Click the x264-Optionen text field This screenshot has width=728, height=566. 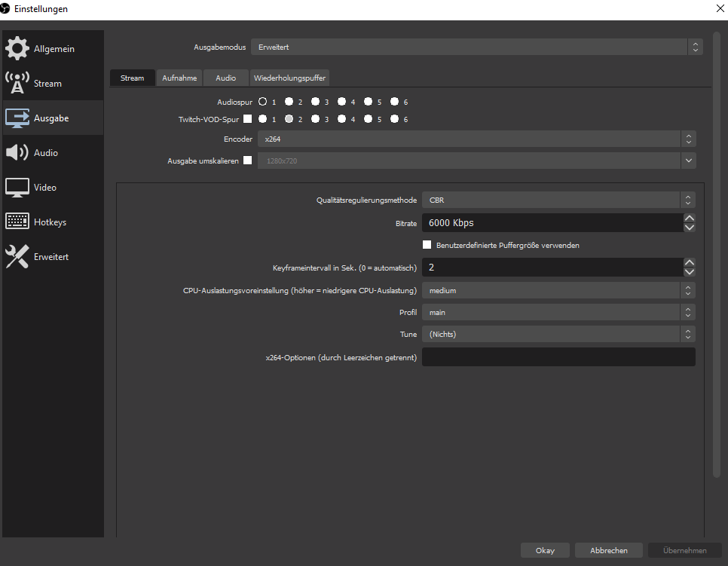[558, 357]
